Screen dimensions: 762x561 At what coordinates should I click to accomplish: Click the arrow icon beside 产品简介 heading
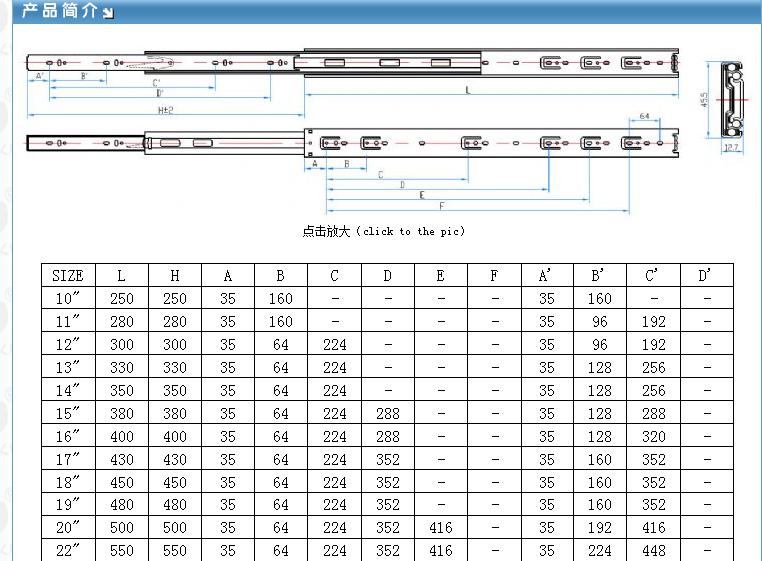click(108, 12)
